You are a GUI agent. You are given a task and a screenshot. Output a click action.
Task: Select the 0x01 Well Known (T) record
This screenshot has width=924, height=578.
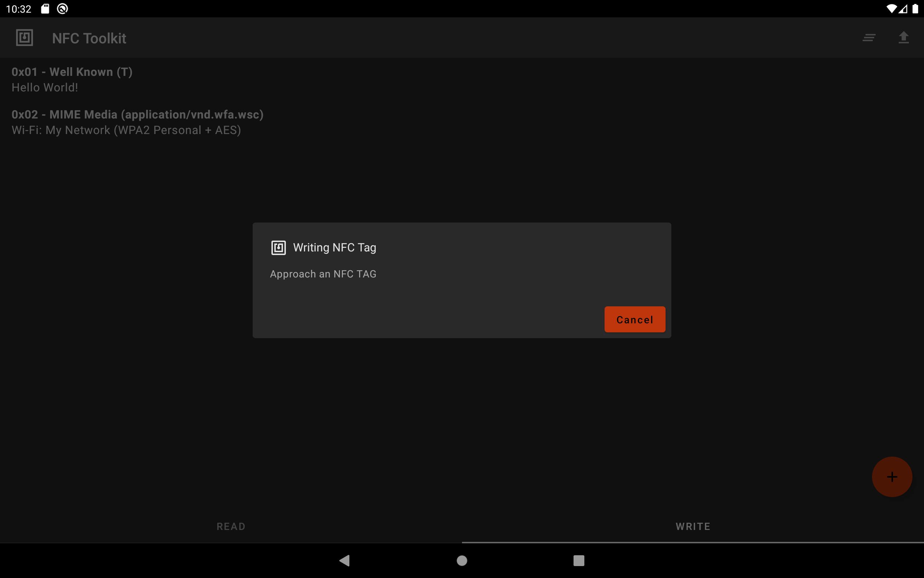point(72,72)
